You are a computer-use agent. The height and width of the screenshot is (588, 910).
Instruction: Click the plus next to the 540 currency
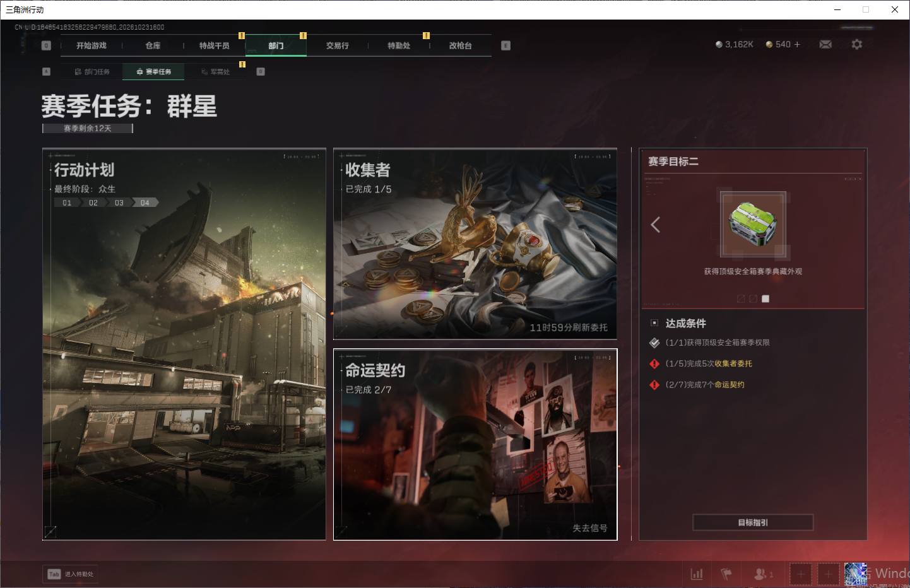(x=797, y=44)
